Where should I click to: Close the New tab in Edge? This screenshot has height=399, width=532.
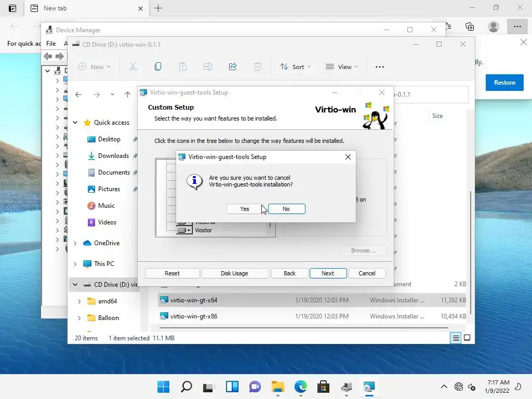tap(140, 8)
